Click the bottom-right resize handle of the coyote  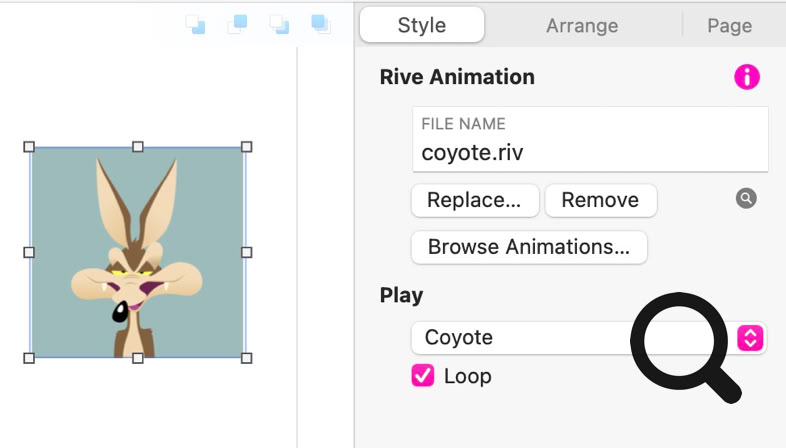pos(247,357)
